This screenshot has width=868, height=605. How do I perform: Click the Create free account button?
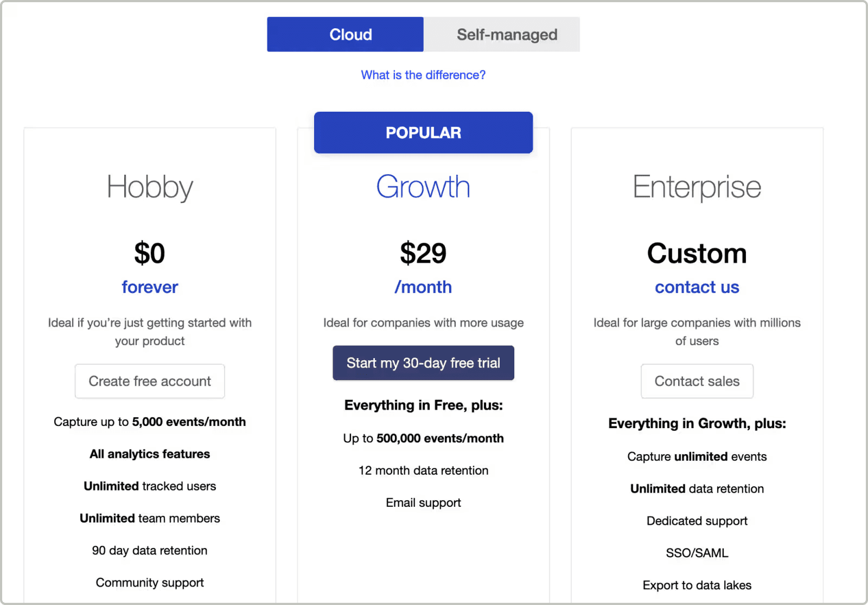(150, 381)
